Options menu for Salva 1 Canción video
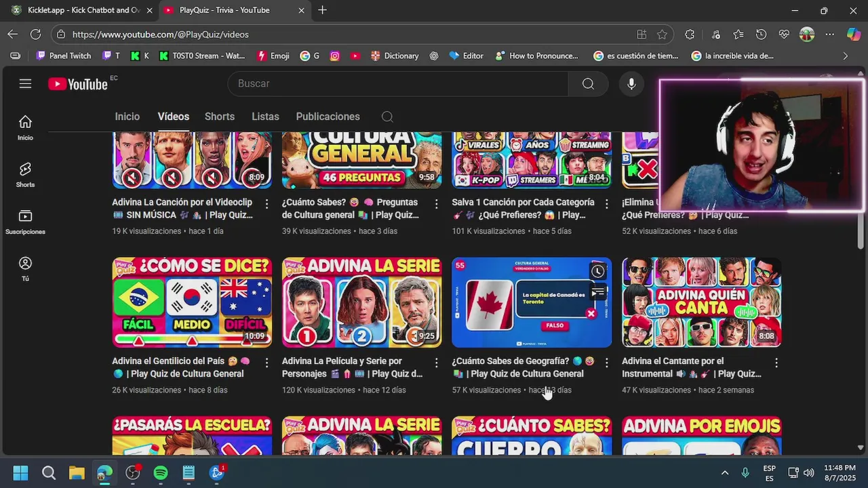Image resolution: width=868 pixels, height=488 pixels. coord(606,204)
